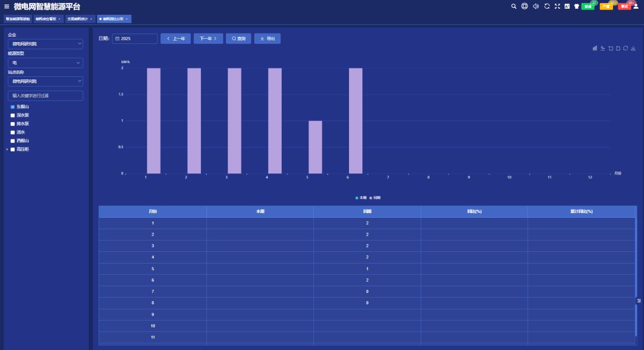Screen dimensions: 644x350
Task: Switch chart to line chart view icon
Action: click(603, 48)
